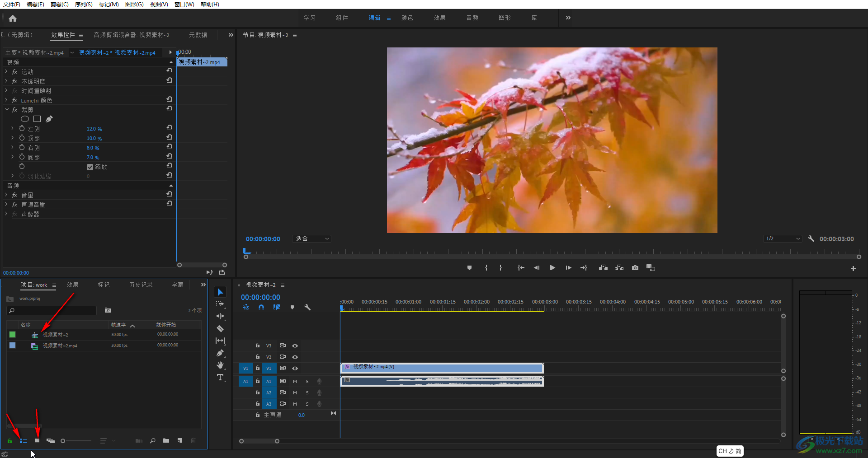868x458 pixels.
Task: Open comparison view button
Action: tap(651, 268)
